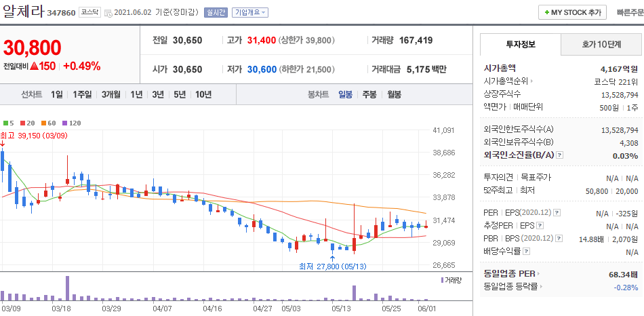Click the 06/01 date axis label
The image size is (644, 316).
(426, 308)
